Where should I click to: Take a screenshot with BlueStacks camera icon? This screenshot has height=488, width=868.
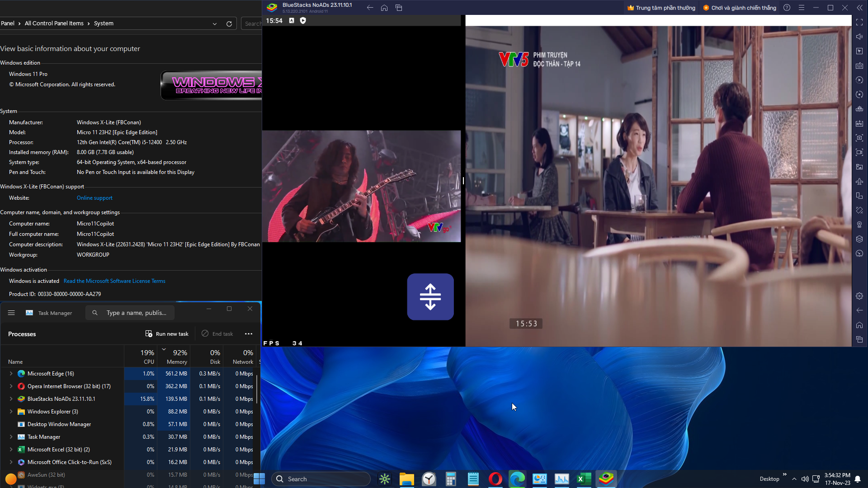[x=859, y=138]
